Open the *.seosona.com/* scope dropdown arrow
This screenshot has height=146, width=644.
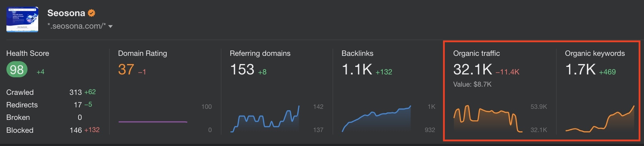tap(110, 26)
